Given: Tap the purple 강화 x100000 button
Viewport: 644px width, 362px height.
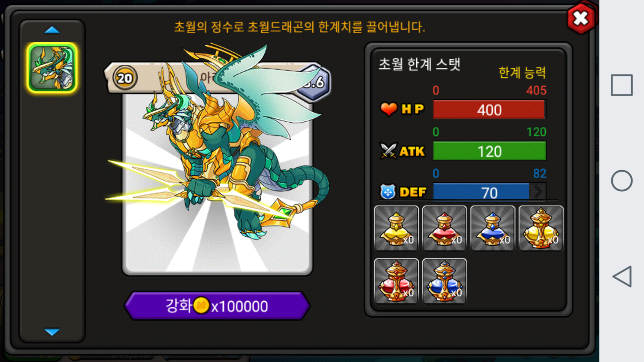Looking at the screenshot, I should point(217,306).
